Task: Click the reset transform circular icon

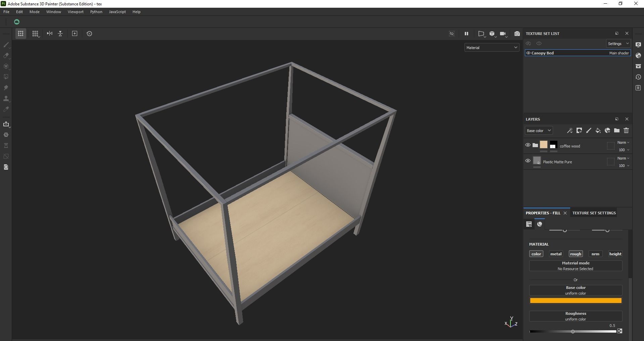Action: (x=89, y=34)
